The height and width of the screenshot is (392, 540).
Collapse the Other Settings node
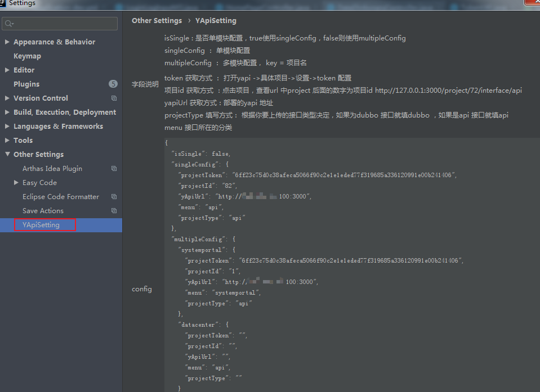click(7, 154)
